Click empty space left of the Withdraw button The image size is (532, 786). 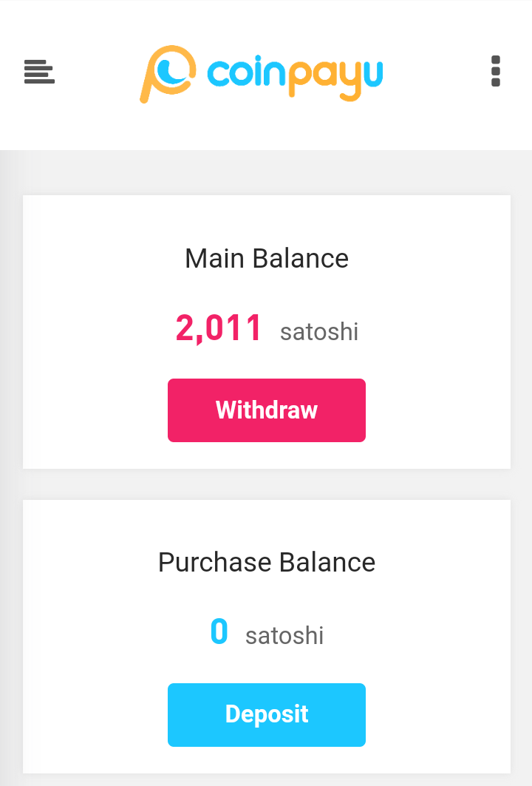click(96, 410)
